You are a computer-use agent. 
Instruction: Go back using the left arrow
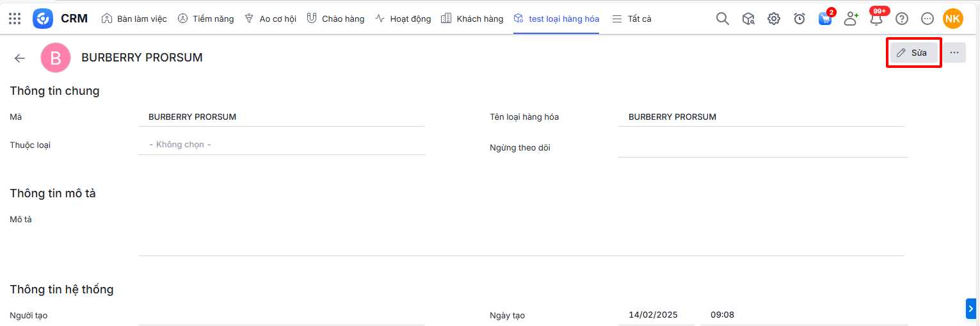(x=20, y=58)
